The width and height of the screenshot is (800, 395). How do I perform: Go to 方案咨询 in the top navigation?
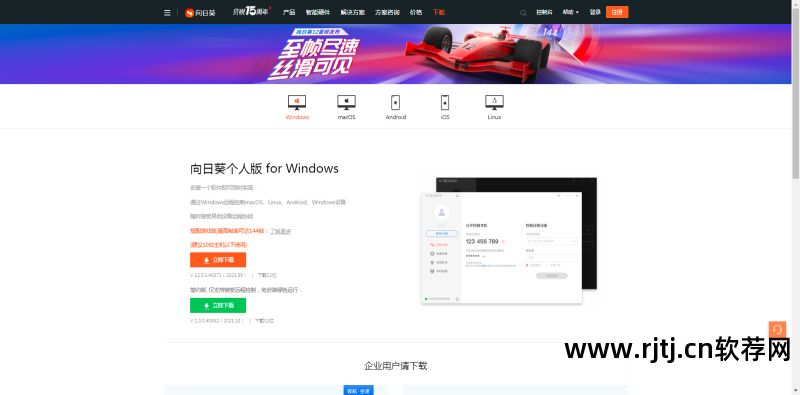click(387, 12)
